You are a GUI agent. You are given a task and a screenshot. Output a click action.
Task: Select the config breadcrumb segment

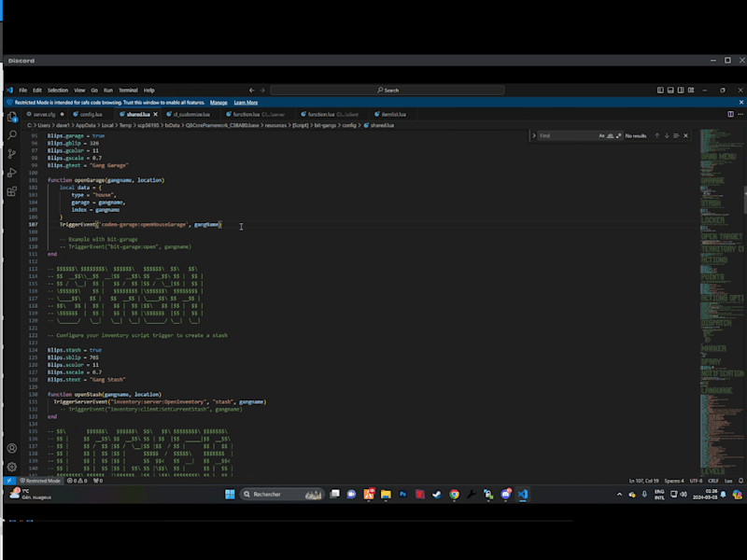click(x=349, y=126)
